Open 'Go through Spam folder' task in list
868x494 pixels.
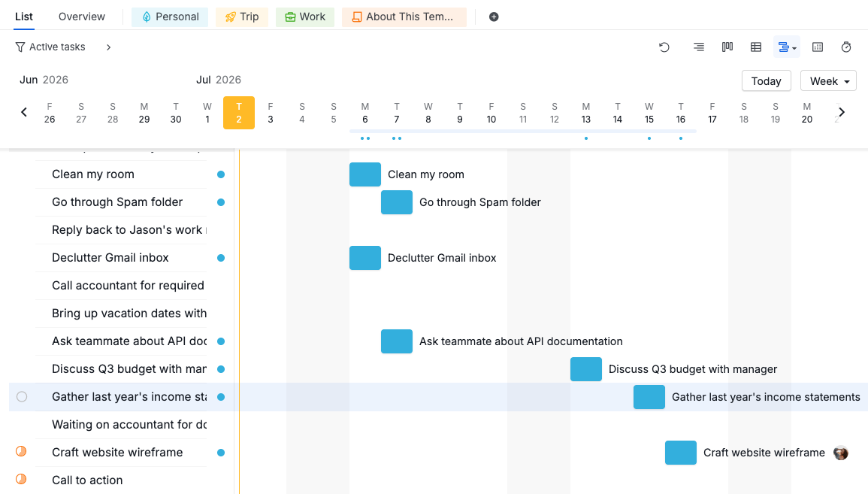(x=117, y=202)
